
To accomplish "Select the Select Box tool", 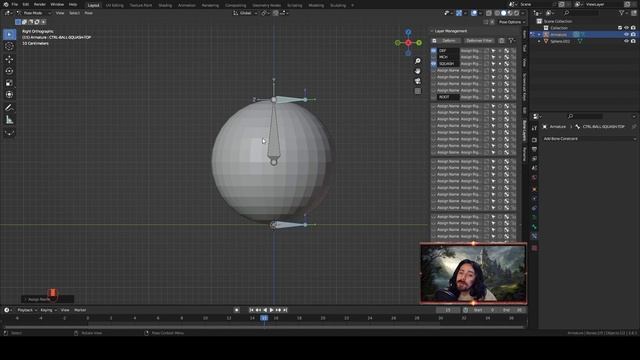I will [9, 35].
